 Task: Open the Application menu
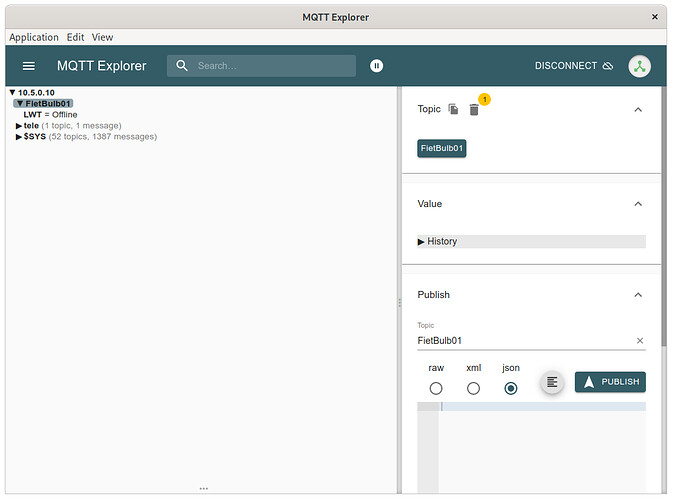pos(34,37)
